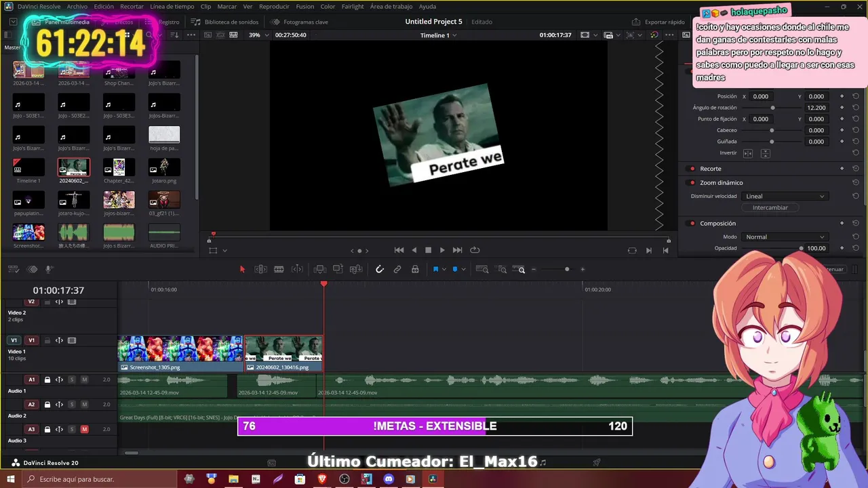
Task: Click the Overwrite Clip icon
Action: [x=338, y=269]
